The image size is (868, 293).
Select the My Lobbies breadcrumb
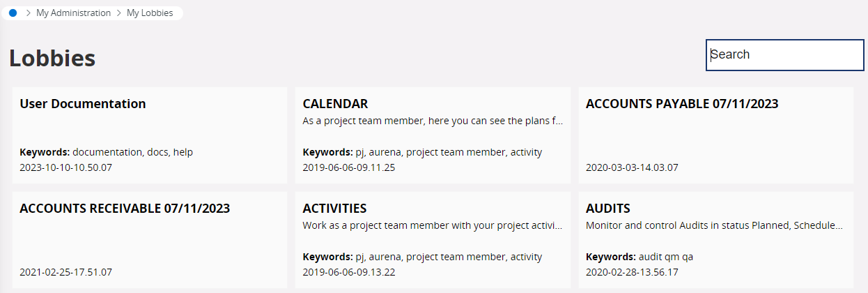pos(150,13)
